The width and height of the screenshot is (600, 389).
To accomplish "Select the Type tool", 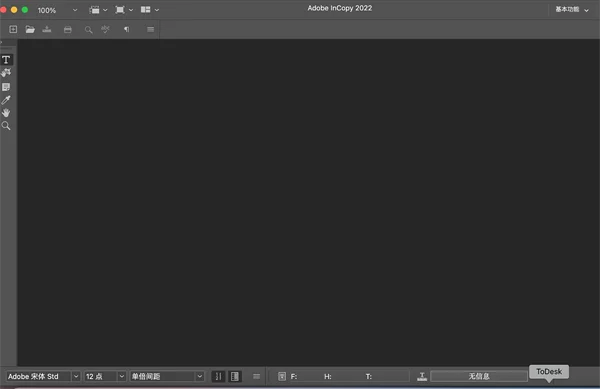I will click(6, 60).
